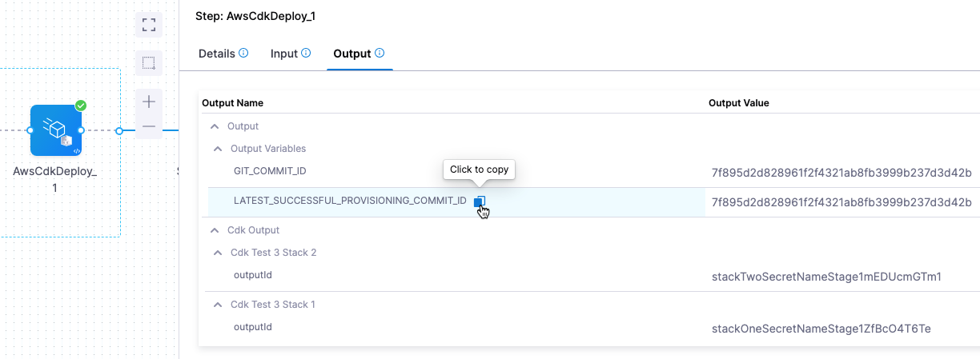Click copy icon next to LATEST_SUCCESSFUL_PROVISIONING_COMMIT_ID

click(479, 201)
